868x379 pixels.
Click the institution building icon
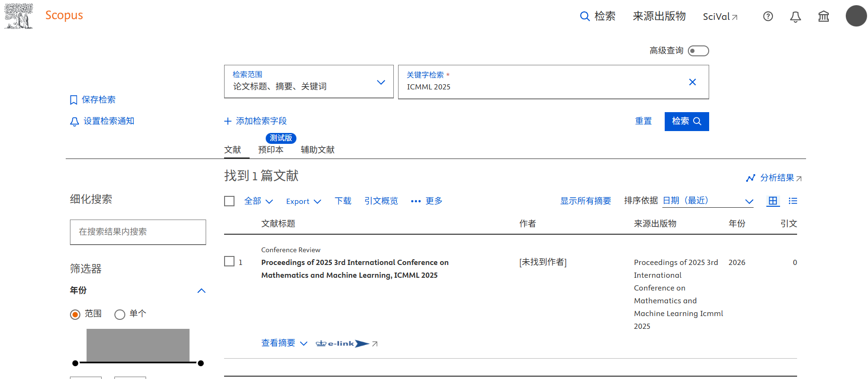823,17
